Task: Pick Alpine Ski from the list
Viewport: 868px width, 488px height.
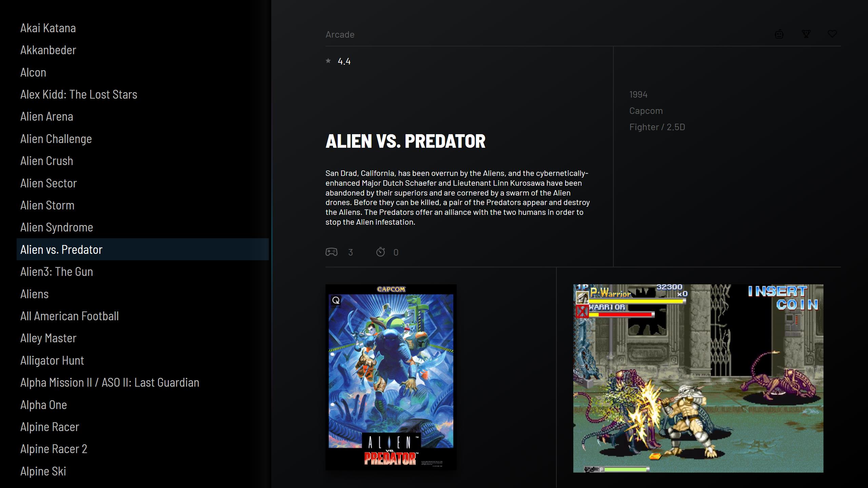Action: click(x=142, y=471)
